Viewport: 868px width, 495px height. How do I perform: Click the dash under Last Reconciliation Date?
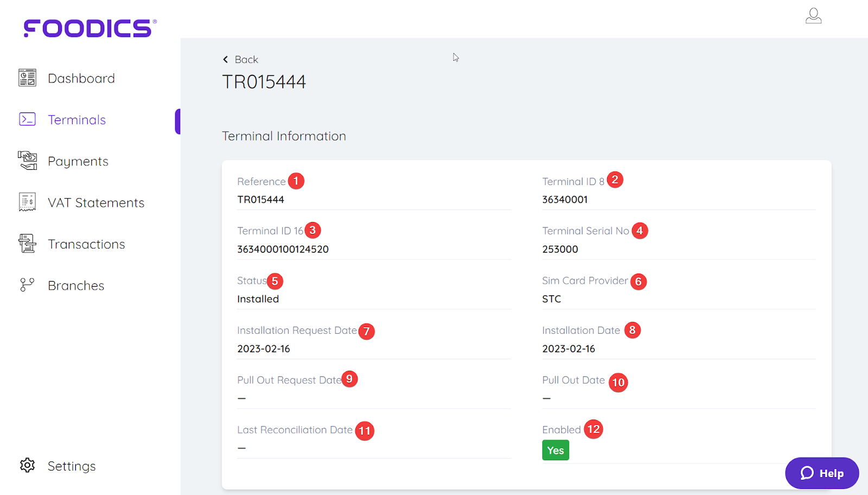point(241,448)
